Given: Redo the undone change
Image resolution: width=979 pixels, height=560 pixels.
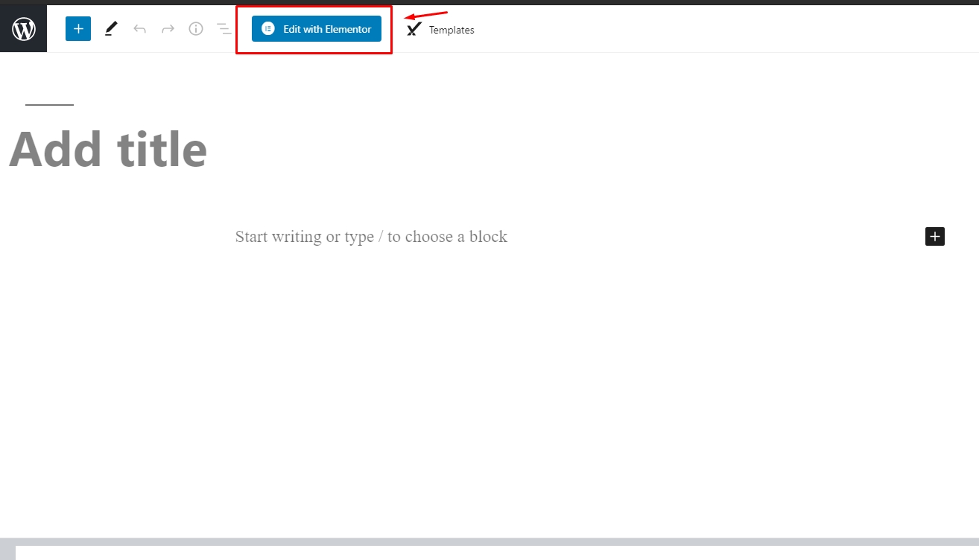Looking at the screenshot, I should click(x=167, y=28).
